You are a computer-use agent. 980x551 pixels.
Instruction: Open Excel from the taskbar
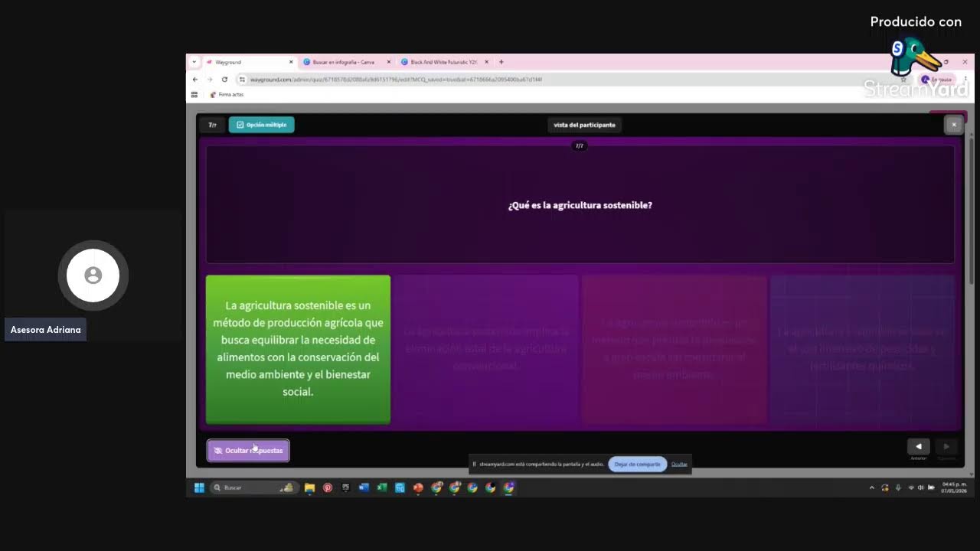click(382, 487)
